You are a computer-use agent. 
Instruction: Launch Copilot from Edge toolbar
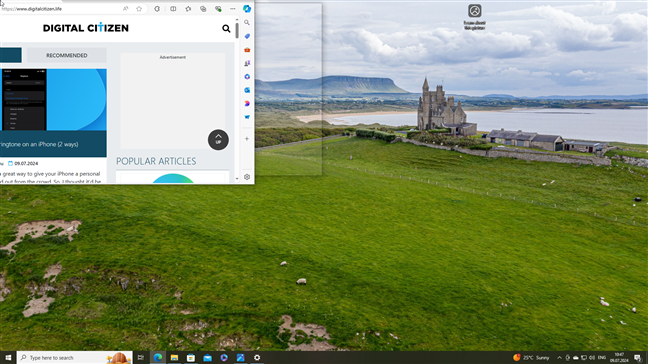click(x=247, y=9)
